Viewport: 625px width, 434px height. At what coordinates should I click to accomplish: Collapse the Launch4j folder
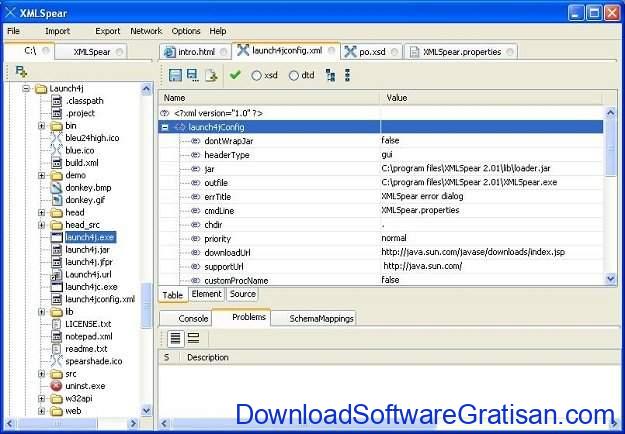click(26, 88)
